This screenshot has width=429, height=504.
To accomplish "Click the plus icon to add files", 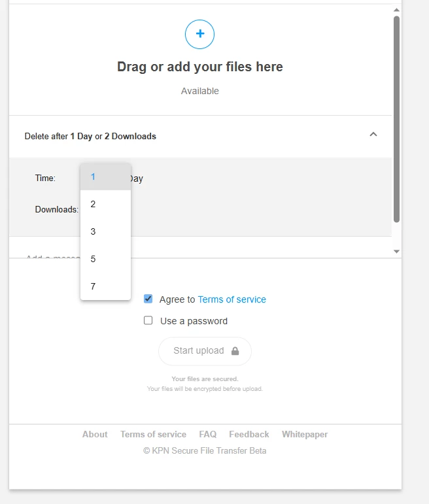I will (x=200, y=34).
